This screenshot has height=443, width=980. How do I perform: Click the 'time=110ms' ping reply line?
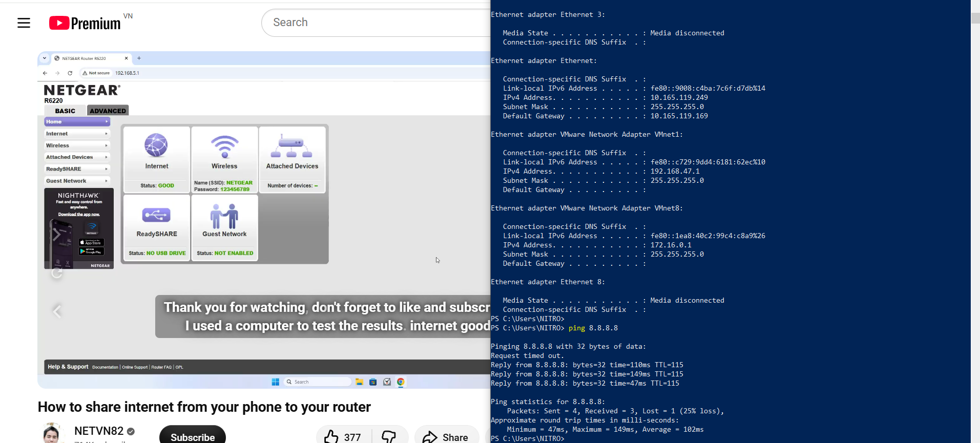point(587,365)
